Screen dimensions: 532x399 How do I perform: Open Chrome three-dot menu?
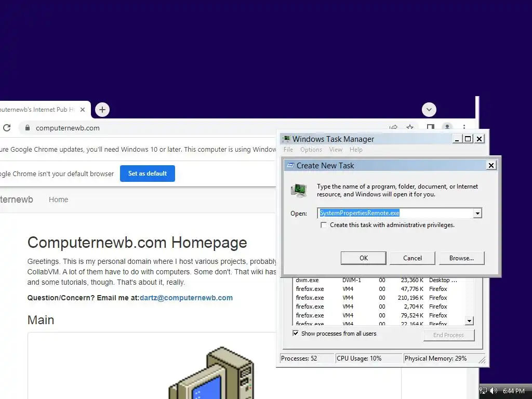coord(464,128)
